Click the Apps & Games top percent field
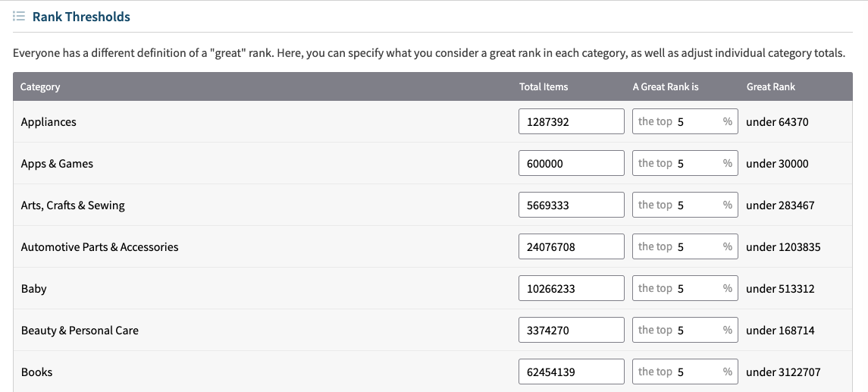 pos(685,163)
